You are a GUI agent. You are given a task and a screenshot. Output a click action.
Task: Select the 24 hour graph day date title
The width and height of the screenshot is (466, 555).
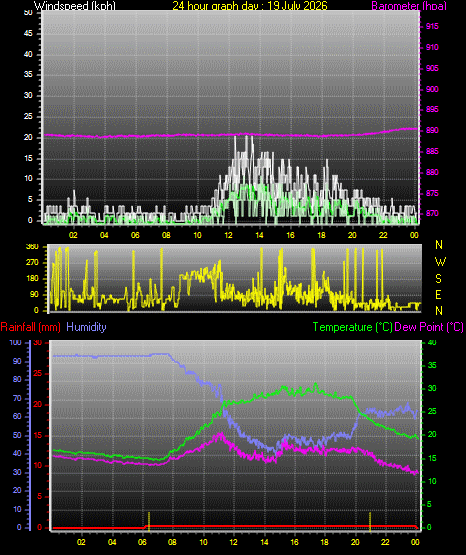(x=250, y=6)
